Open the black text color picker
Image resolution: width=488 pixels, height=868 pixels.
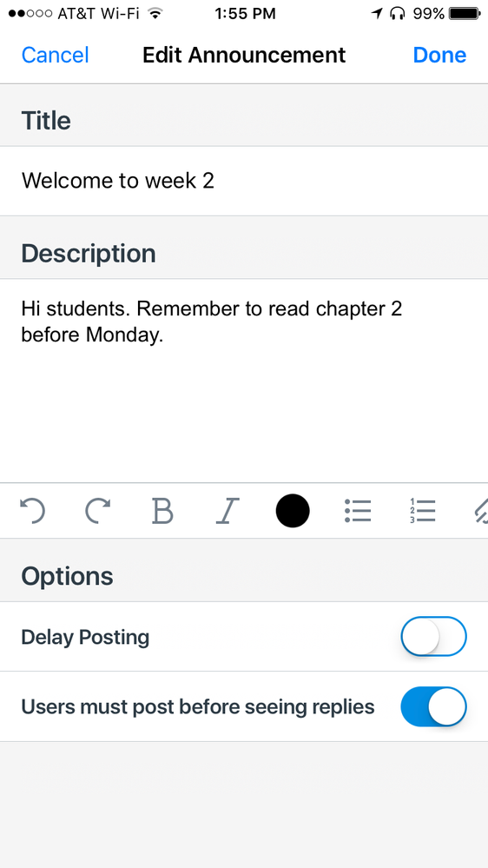[x=293, y=510]
